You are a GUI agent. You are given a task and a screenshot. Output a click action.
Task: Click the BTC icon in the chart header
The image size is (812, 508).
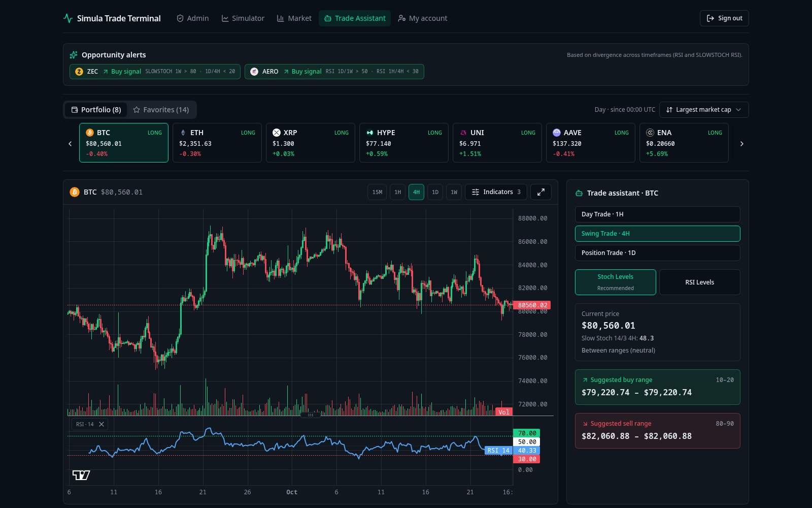pyautogui.click(x=75, y=192)
